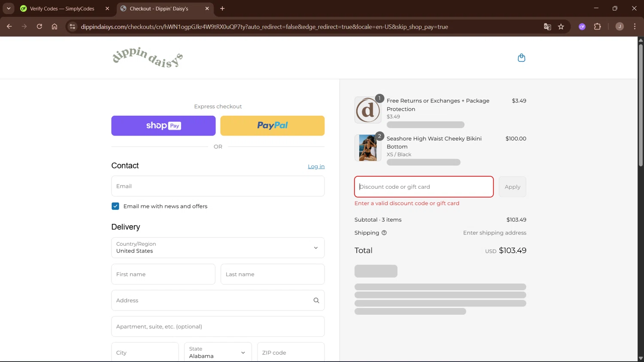Screen dimensions: 644x362
Task: Open the browser extensions puzzle icon
Action: click(x=597, y=27)
